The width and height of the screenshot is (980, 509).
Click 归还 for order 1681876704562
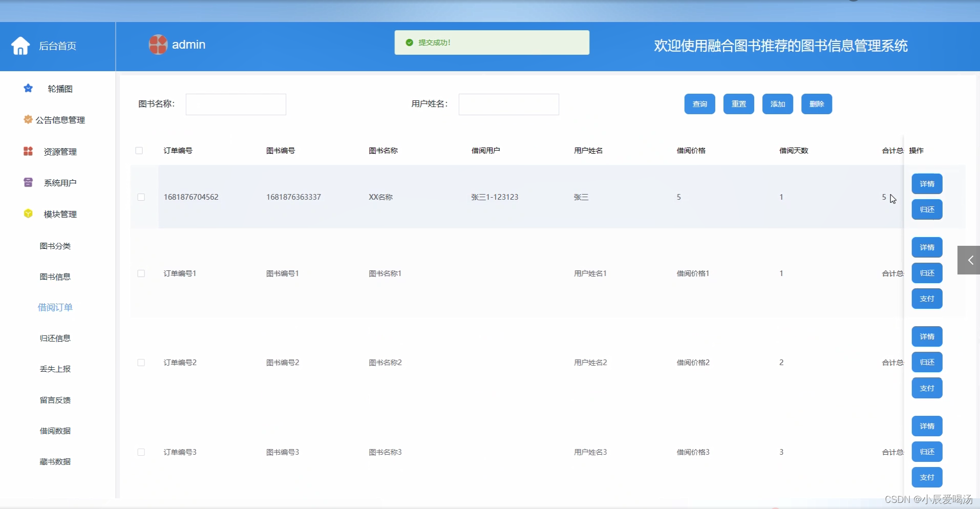pos(927,209)
